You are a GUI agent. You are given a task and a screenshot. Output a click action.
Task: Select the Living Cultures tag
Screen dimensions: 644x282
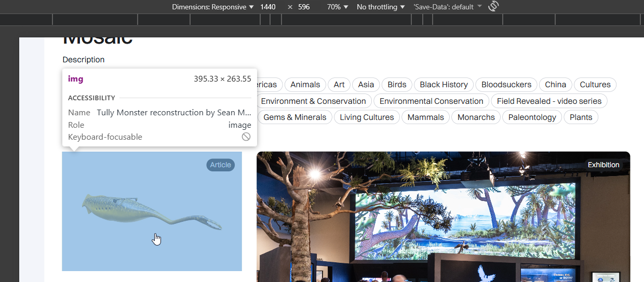pos(367,117)
